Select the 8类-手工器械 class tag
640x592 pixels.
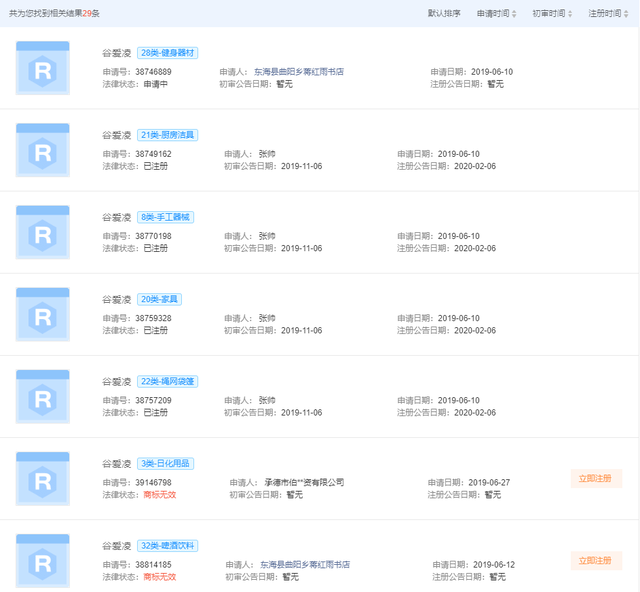click(167, 216)
